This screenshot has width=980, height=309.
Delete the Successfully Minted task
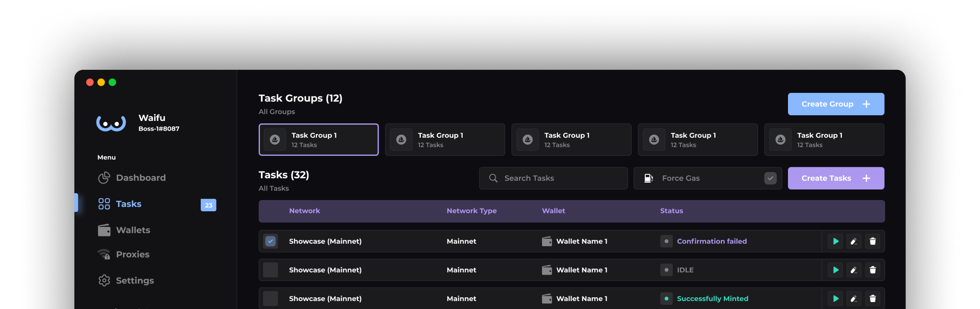click(873, 299)
